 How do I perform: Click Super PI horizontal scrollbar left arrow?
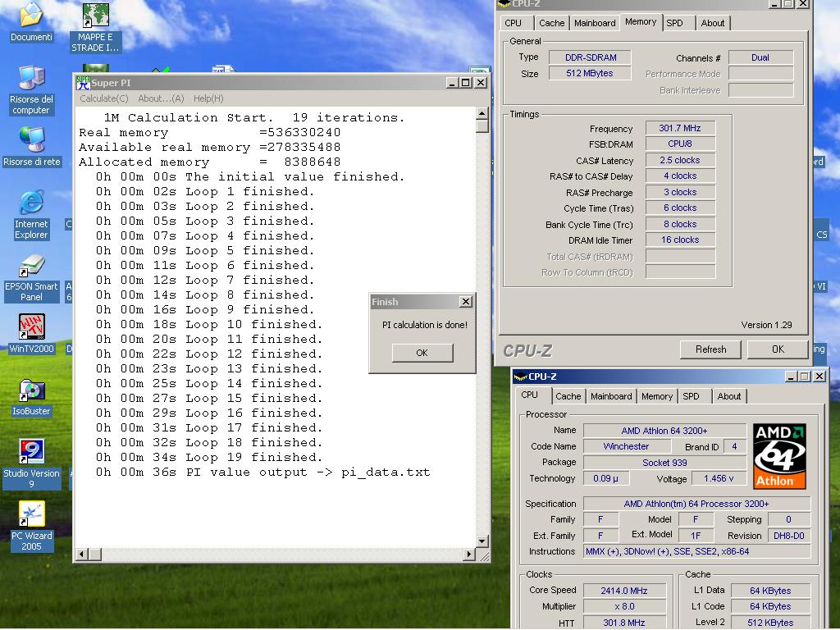[82, 554]
